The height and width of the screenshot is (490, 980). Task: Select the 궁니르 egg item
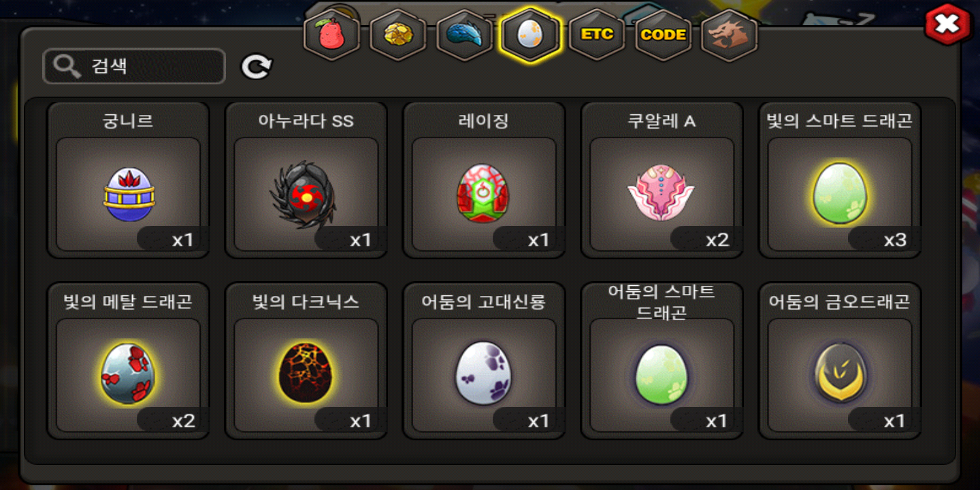128,180
